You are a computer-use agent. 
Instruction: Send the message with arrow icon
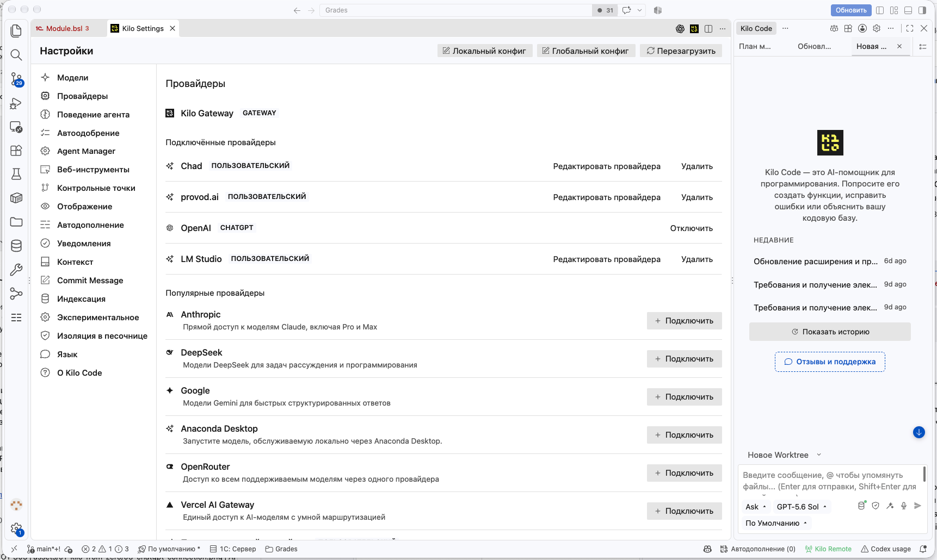click(x=918, y=506)
